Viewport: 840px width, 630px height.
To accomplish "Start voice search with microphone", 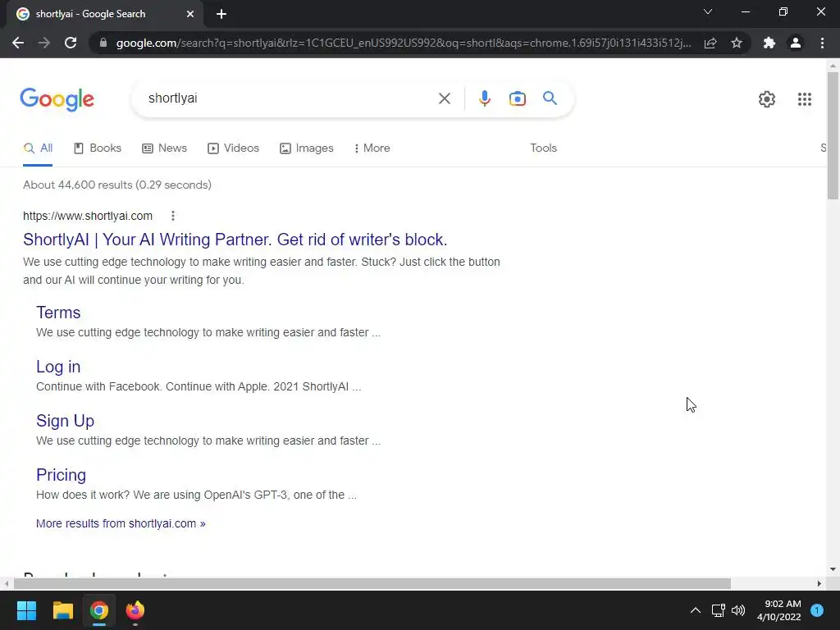I will [484, 98].
